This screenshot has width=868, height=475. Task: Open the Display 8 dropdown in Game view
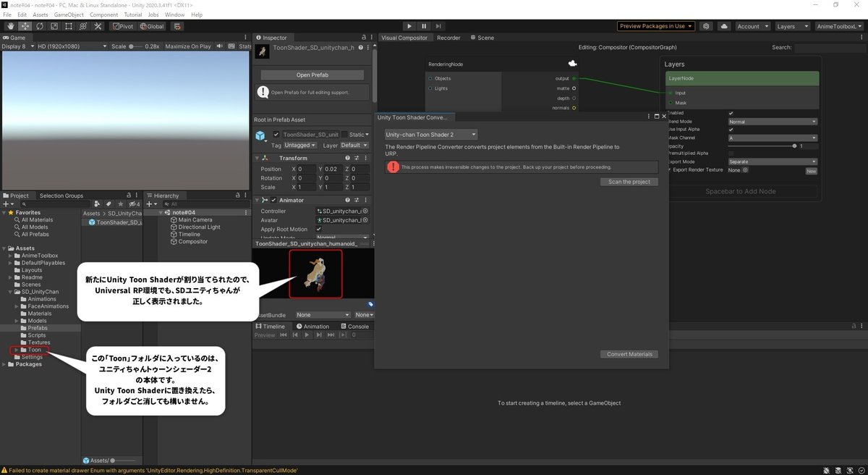(x=17, y=46)
